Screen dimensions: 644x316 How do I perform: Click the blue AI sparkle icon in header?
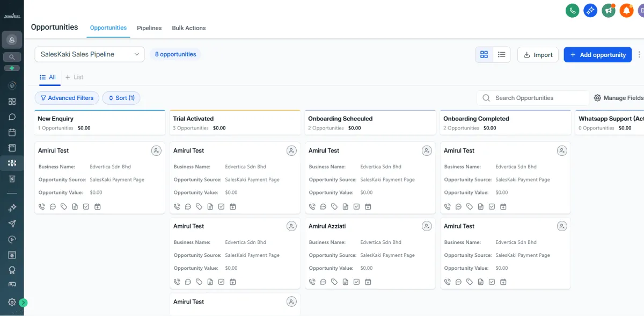click(590, 10)
